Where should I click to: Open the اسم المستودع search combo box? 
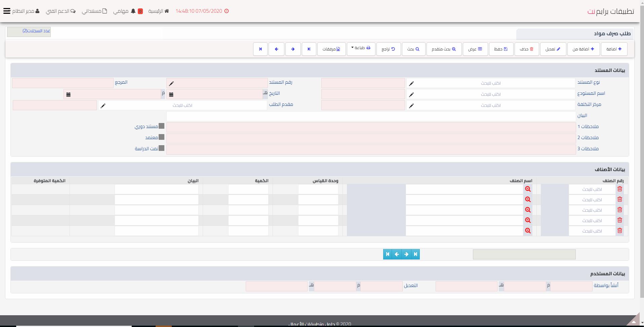(490, 94)
